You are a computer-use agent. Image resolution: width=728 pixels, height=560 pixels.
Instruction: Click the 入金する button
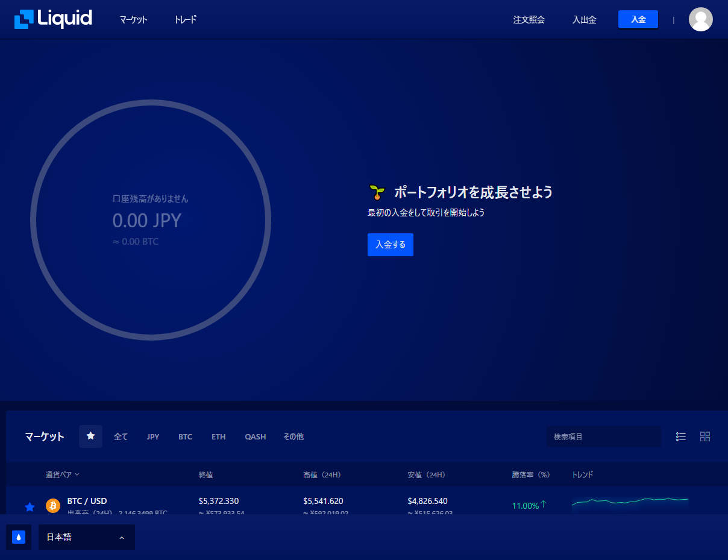click(390, 245)
